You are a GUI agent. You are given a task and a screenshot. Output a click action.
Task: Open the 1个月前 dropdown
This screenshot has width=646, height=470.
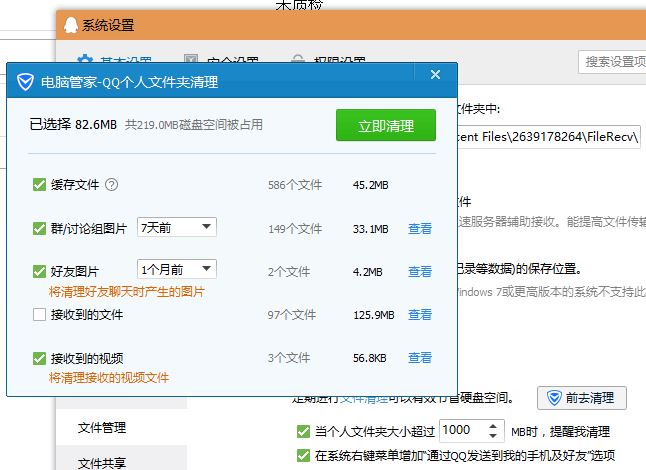point(177,269)
